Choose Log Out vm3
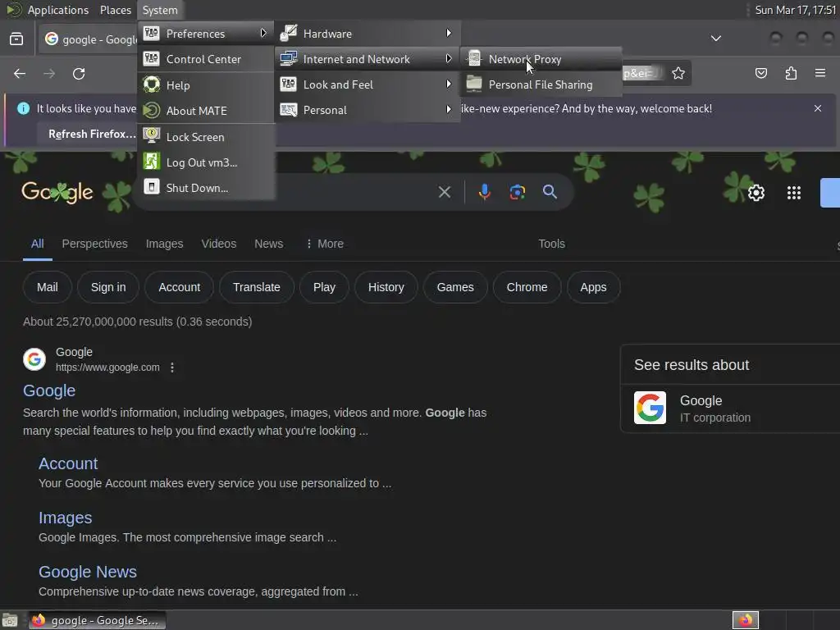Image resolution: width=840 pixels, height=630 pixels. pyautogui.click(x=206, y=162)
